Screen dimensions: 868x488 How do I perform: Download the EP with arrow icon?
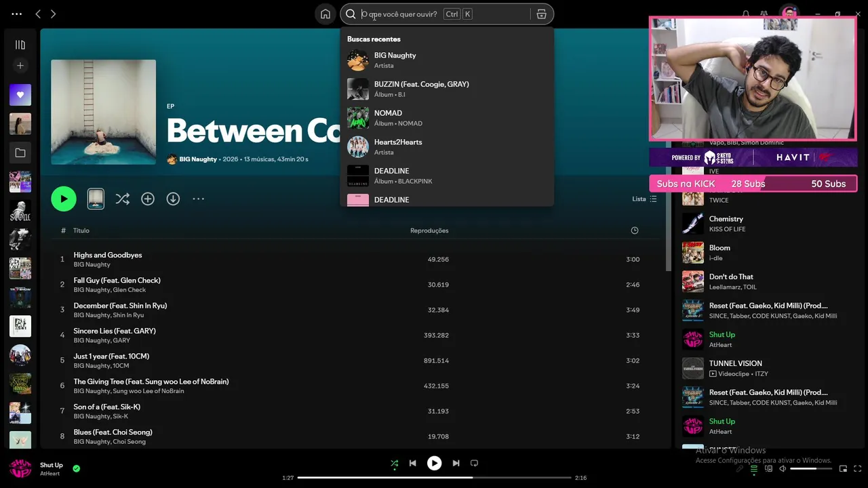(173, 199)
